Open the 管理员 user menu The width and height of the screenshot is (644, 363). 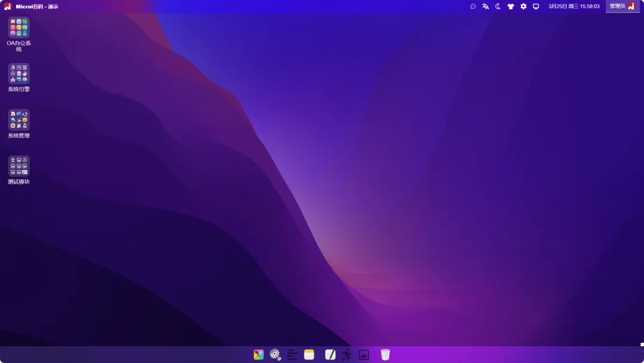623,6
